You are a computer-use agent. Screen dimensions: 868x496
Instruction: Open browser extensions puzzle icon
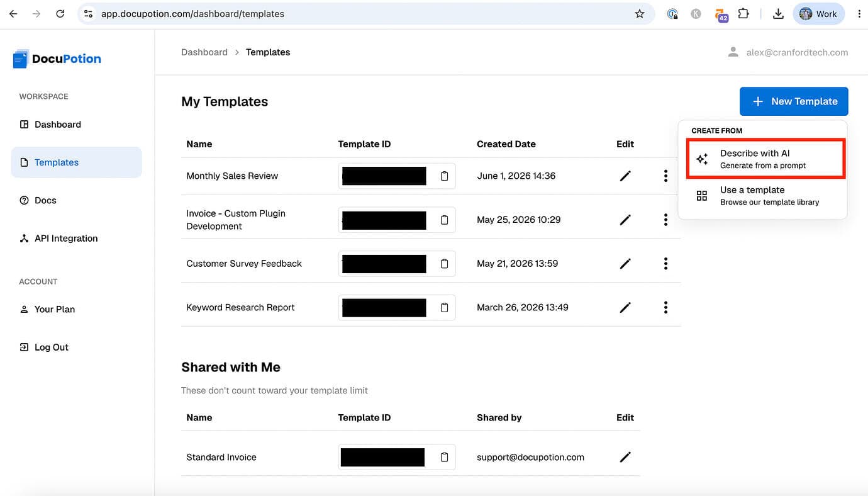tap(743, 13)
